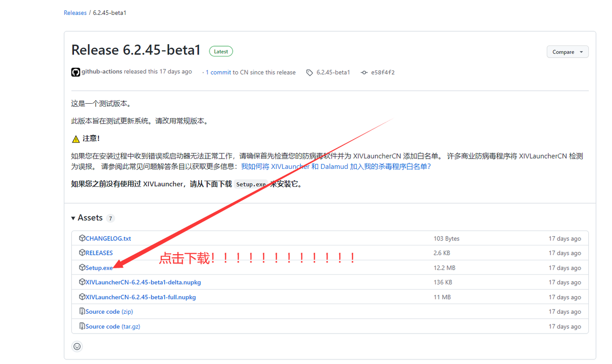Select the 103 Bytes size text
Image resolution: width=612 pixels, height=364 pixels.
(x=447, y=238)
